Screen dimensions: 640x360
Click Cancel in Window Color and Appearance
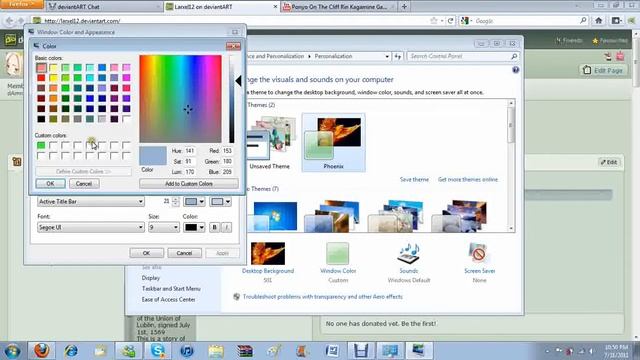(x=184, y=253)
